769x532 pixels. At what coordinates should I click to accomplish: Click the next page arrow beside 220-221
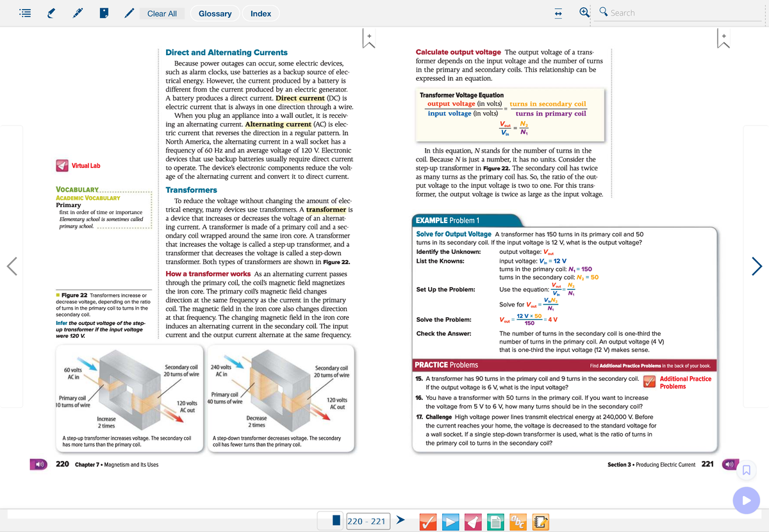402,521
